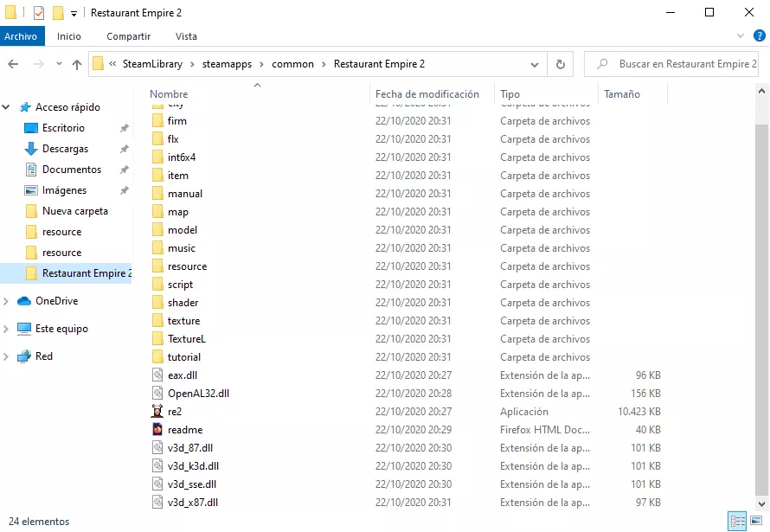Collapse the Acceso rápido tree node
Screen dimensions: 770x532
click(6, 107)
